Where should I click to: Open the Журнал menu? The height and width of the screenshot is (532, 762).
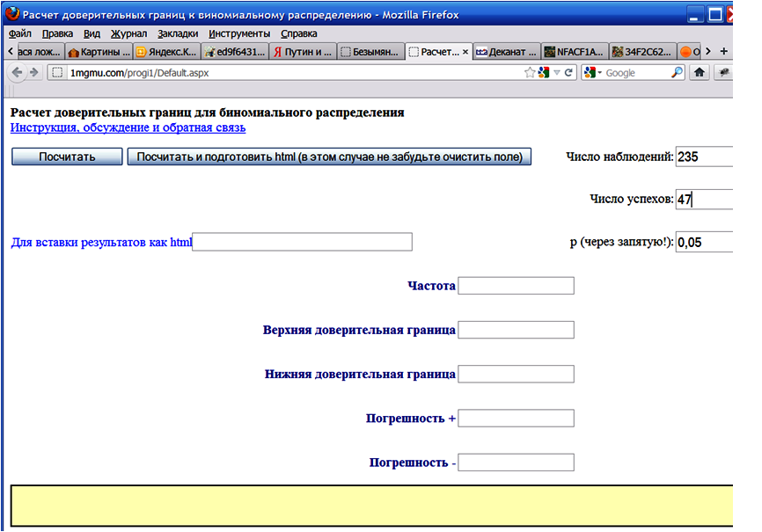[128, 33]
